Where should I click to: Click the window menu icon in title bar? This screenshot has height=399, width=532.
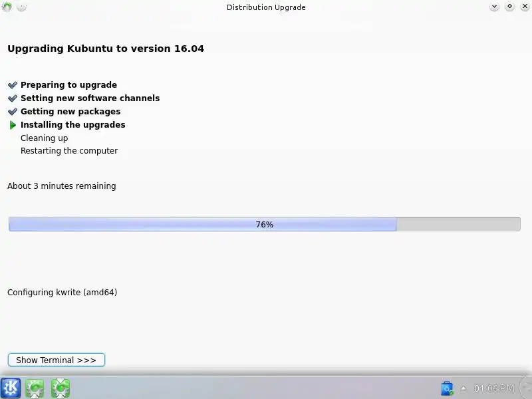coord(7,7)
